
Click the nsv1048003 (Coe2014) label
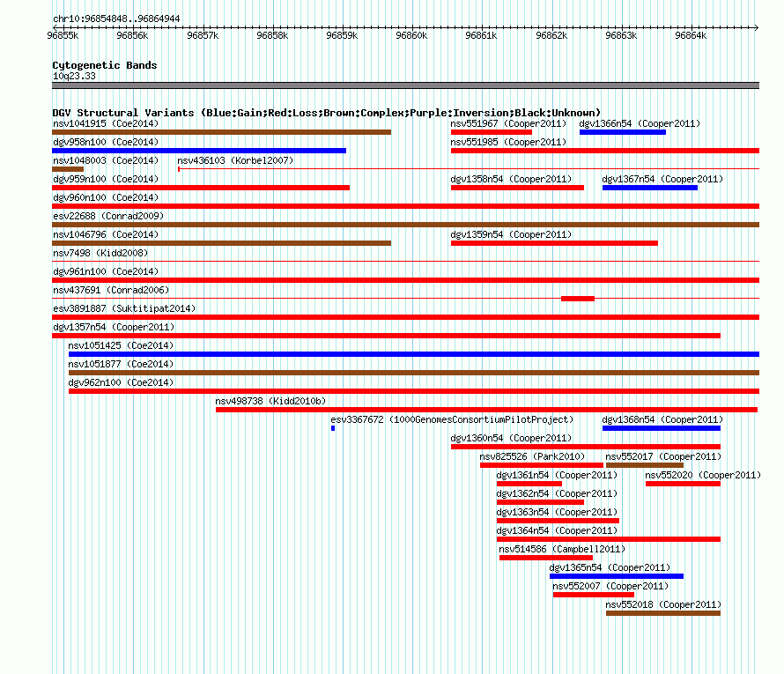click(106, 160)
